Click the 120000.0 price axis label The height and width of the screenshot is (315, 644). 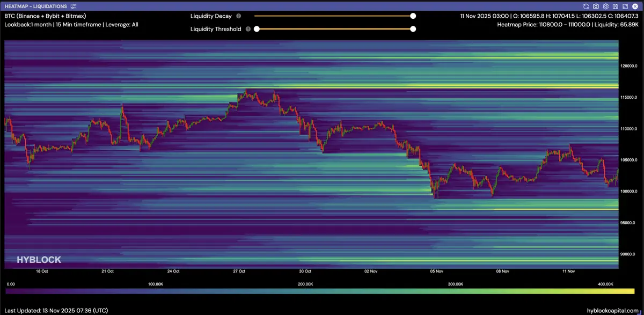coord(629,66)
